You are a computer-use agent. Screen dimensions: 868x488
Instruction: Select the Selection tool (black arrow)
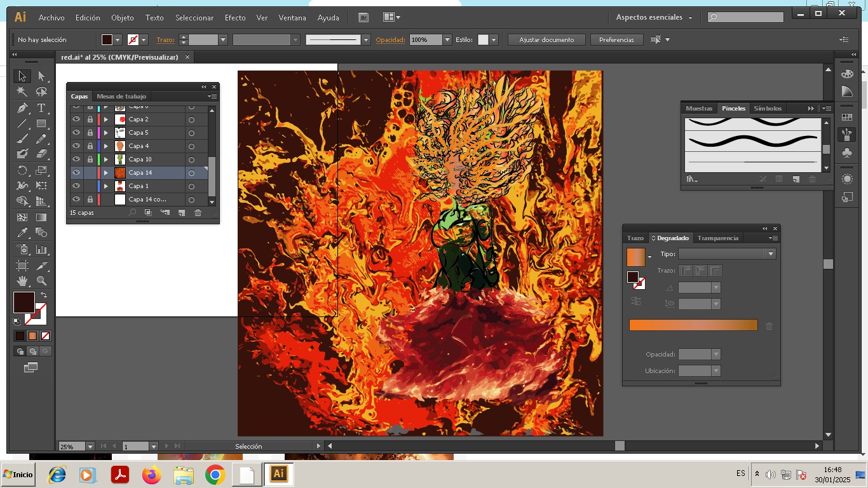[x=22, y=76]
